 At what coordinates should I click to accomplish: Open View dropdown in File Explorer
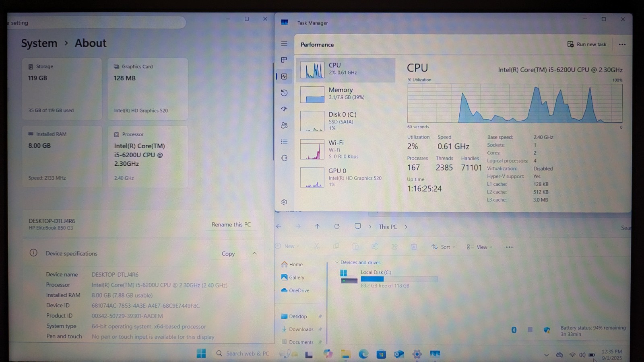[479, 247]
